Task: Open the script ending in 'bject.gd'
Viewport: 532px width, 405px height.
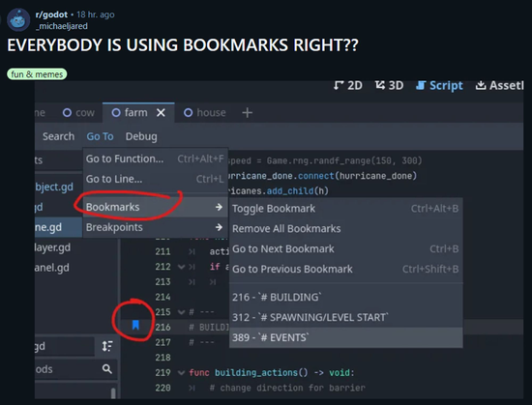Action: 54,187
